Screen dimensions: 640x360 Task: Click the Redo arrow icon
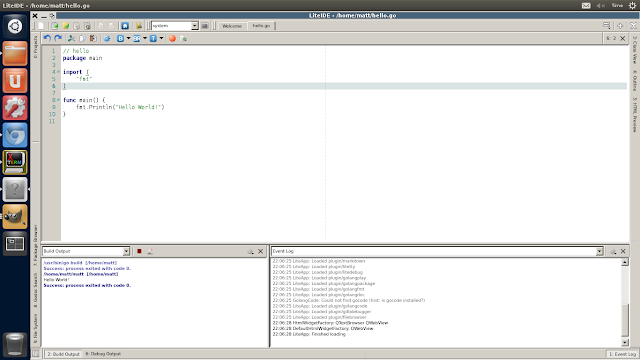[58, 38]
